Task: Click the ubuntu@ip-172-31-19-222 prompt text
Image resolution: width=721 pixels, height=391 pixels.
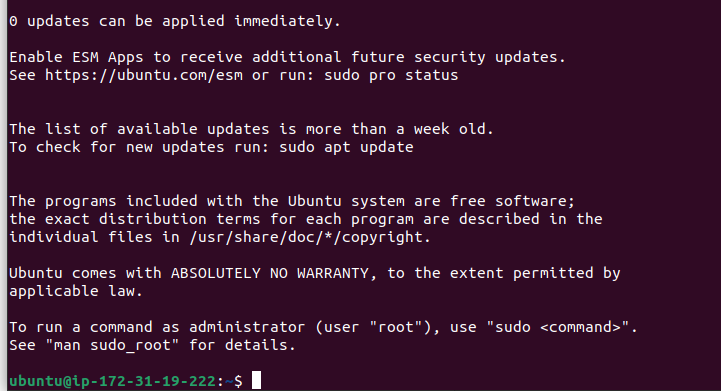Action: (x=112, y=381)
